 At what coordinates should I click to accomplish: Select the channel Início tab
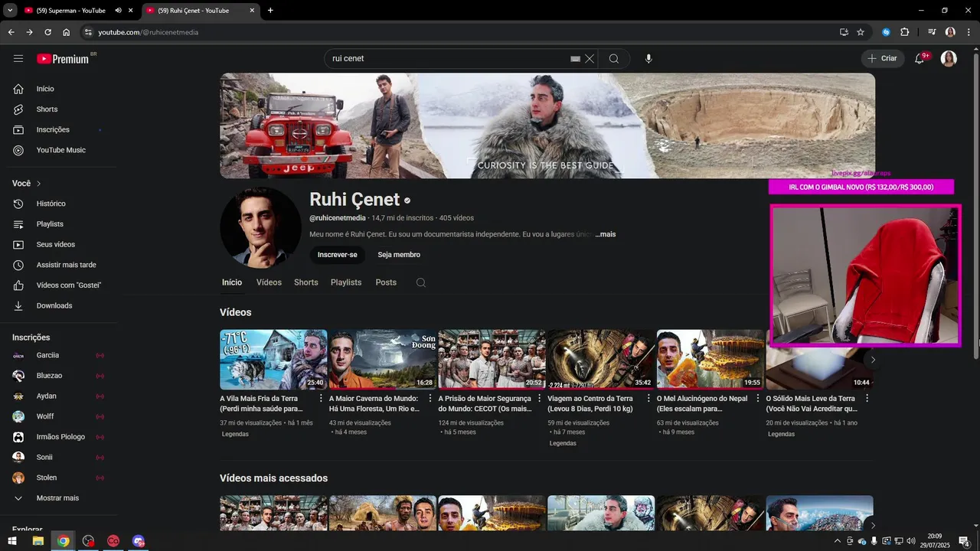232,282
